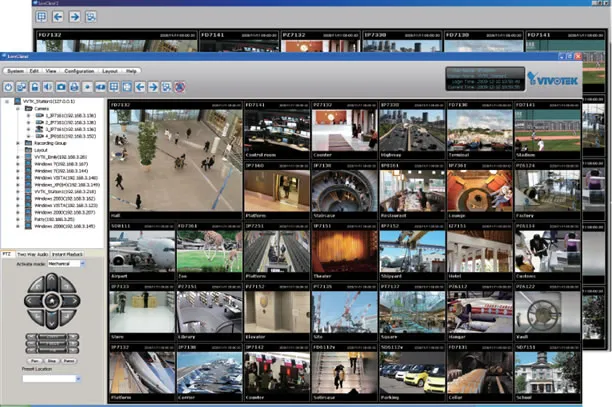Switch to the PTZ tab

pyautogui.click(x=7, y=254)
